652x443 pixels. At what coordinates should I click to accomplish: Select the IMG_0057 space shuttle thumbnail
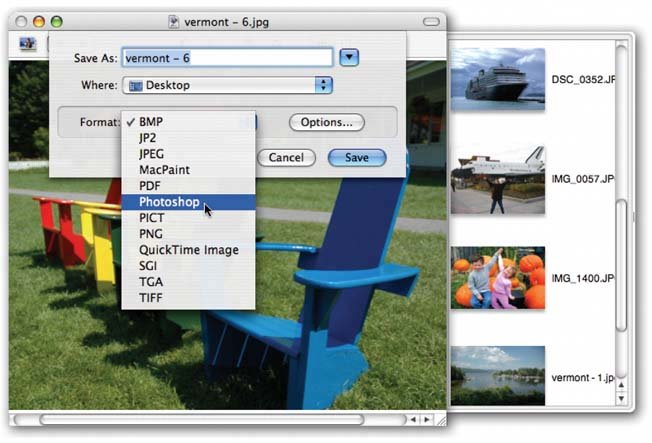point(498,180)
